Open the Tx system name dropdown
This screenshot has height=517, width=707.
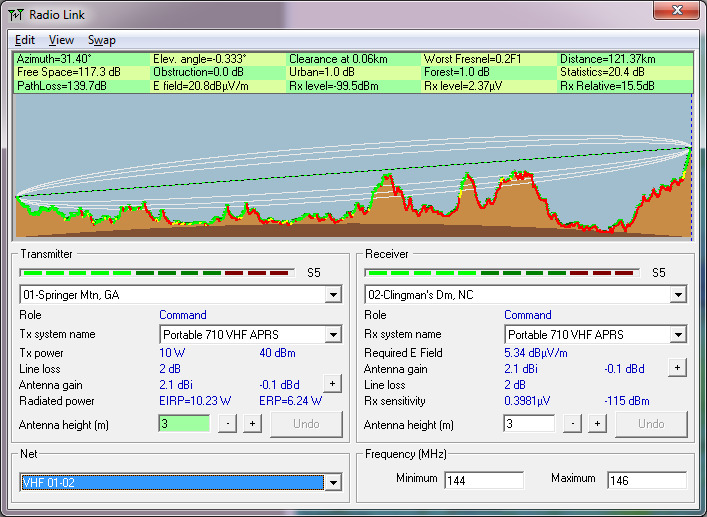(x=333, y=334)
